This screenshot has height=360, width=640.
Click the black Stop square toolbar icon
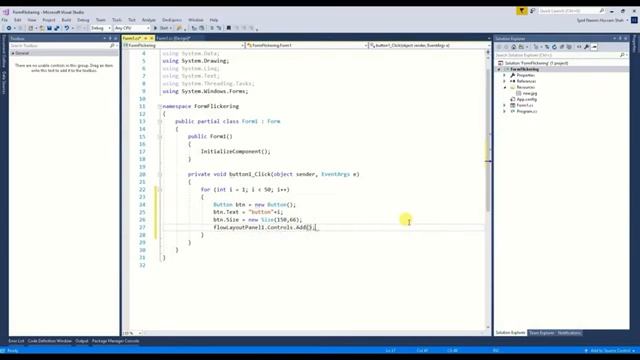(229, 28)
